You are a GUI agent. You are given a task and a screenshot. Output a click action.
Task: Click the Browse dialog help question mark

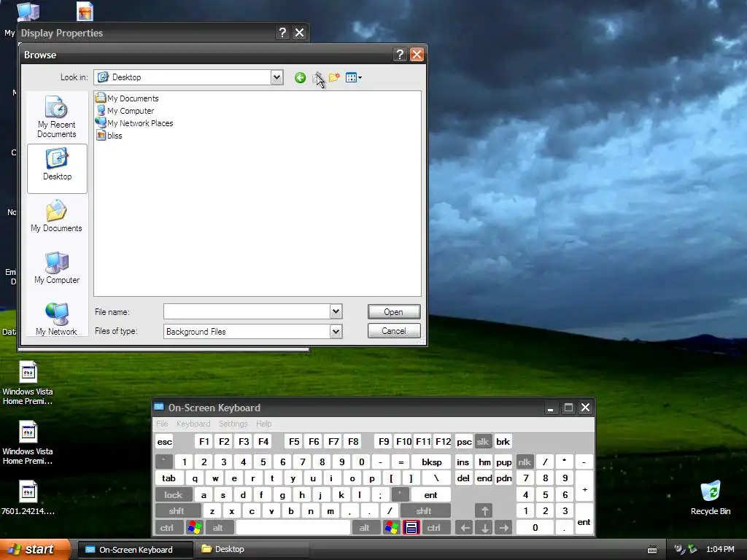(x=400, y=55)
